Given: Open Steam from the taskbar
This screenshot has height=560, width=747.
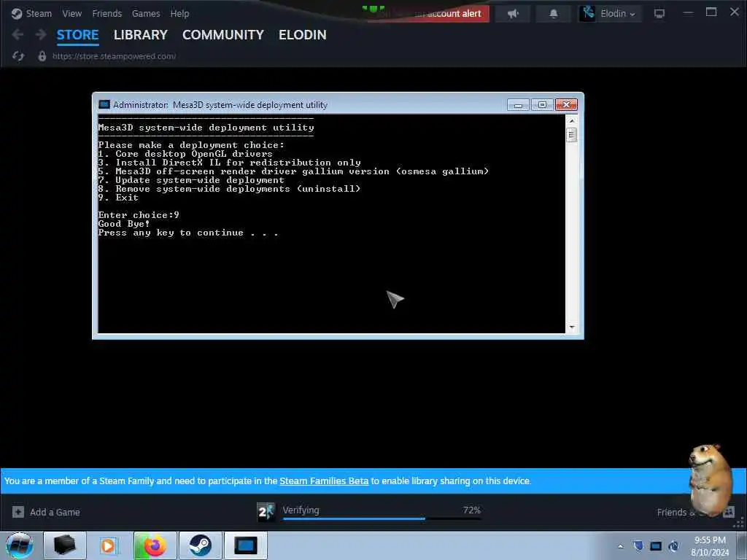Looking at the screenshot, I should (x=201, y=545).
